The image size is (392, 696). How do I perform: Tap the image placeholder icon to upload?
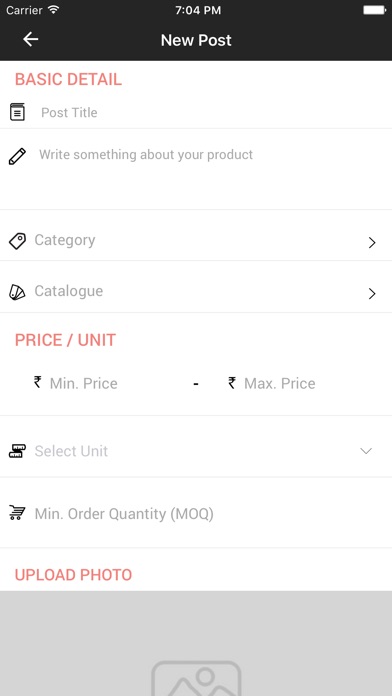[x=196, y=679]
